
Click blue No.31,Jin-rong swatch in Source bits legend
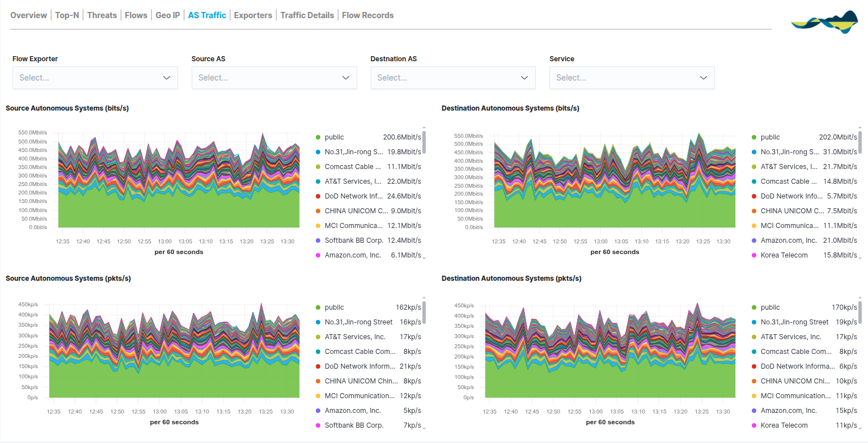click(318, 152)
